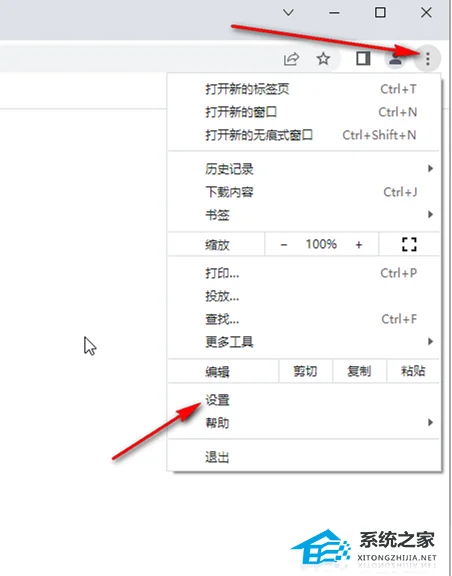
Task: Click the share page icon
Action: tap(291, 59)
